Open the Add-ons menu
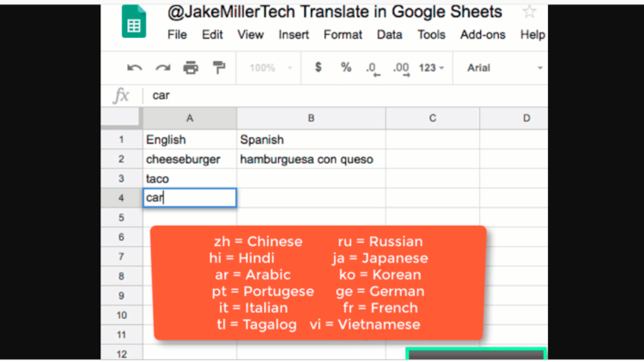Image resolution: width=644 pixels, height=362 pixels. 483,35
